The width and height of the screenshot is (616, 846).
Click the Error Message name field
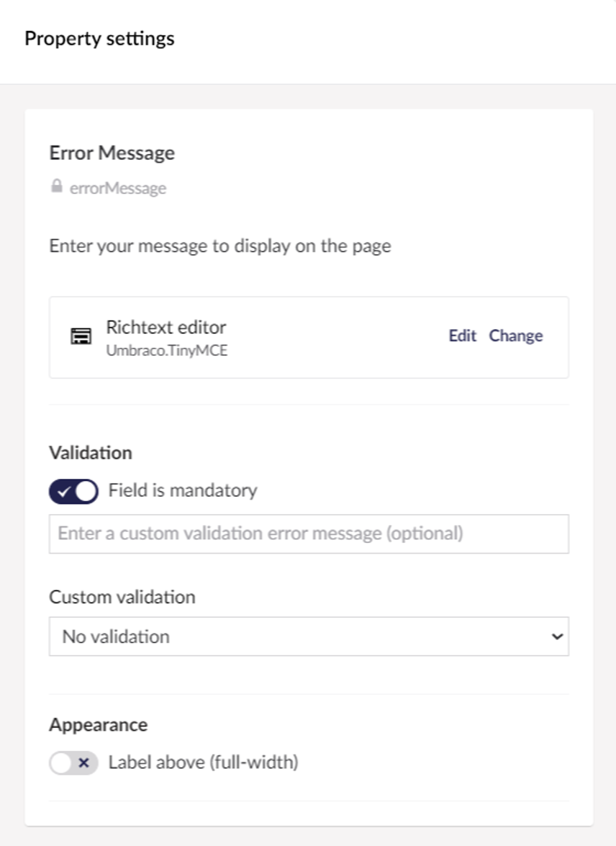pos(112,153)
